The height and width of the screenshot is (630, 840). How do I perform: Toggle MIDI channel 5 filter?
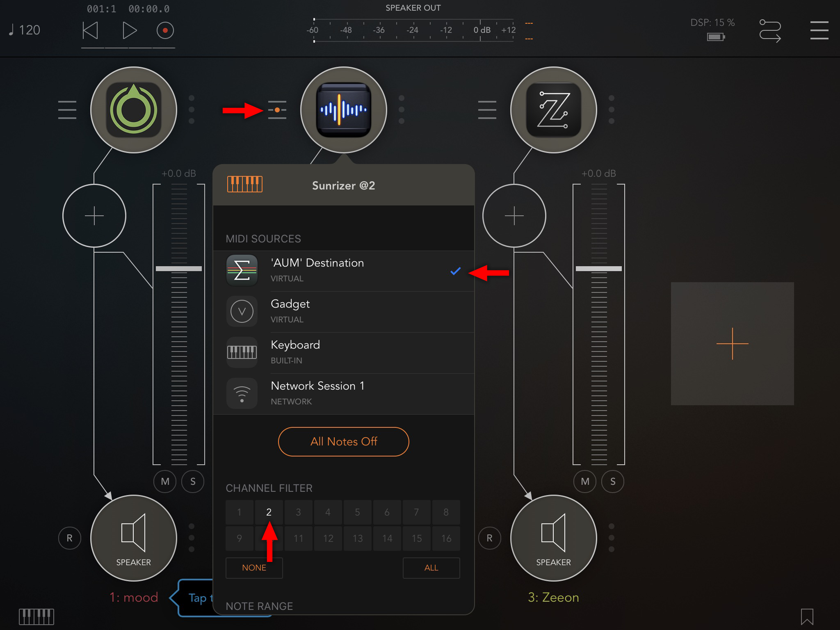pos(358,512)
